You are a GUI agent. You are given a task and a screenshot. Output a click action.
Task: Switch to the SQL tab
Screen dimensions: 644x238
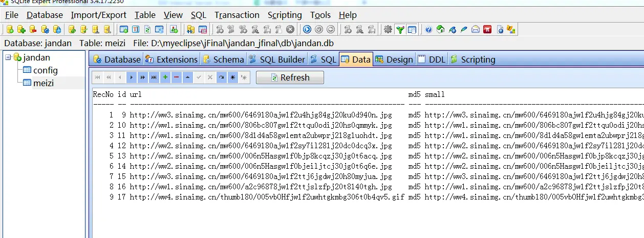pyautogui.click(x=323, y=60)
